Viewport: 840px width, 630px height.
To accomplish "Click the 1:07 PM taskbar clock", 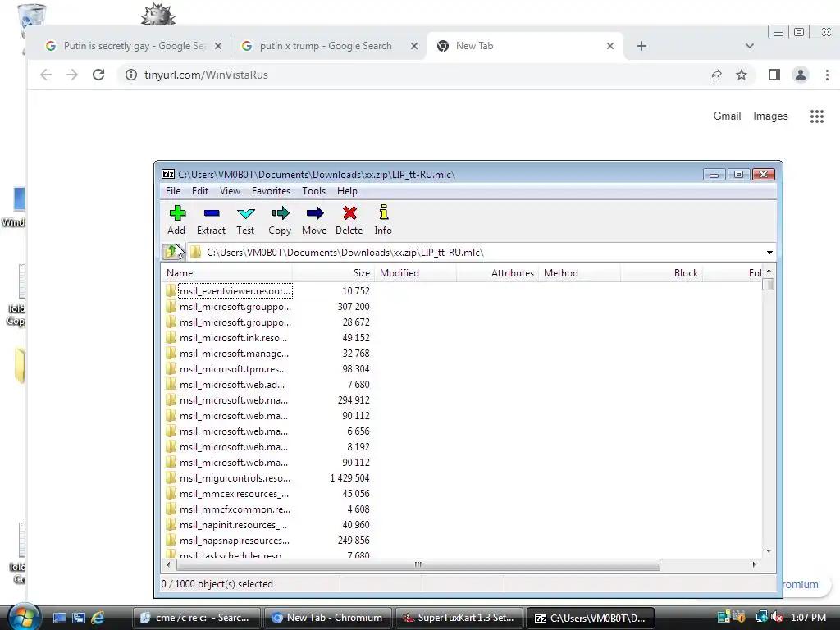I will point(808,617).
